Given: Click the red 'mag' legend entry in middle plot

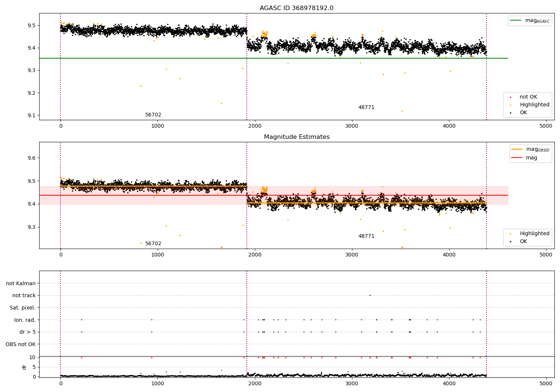Looking at the screenshot, I should [x=525, y=158].
